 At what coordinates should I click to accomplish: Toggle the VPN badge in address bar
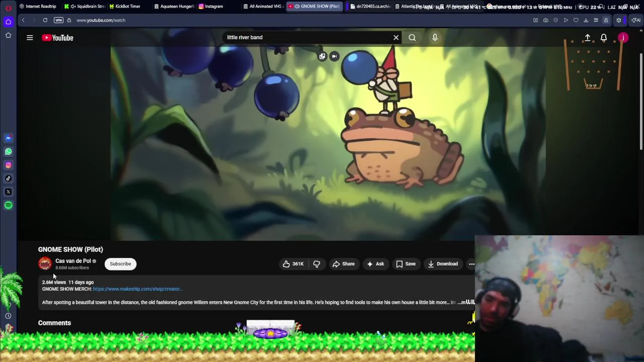58,20
